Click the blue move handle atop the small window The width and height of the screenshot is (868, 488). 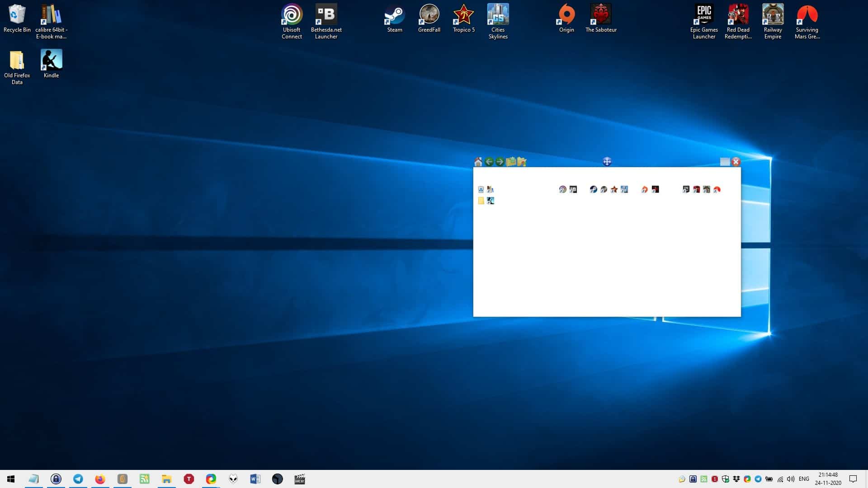click(x=607, y=162)
